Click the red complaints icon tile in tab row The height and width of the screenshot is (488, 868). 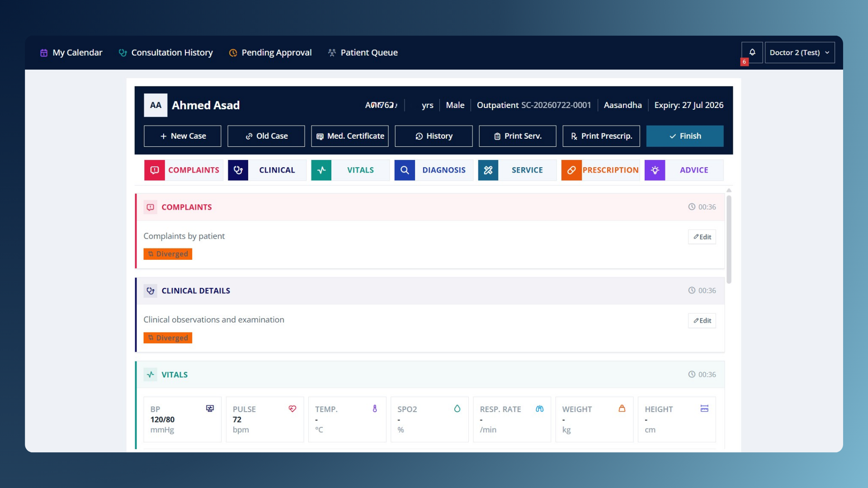[154, 170]
